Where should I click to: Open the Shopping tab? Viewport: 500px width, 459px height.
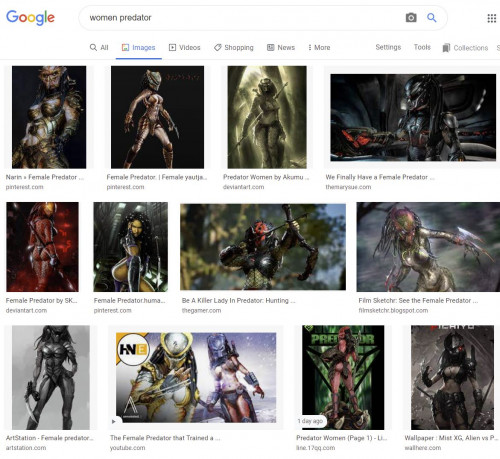tap(234, 48)
